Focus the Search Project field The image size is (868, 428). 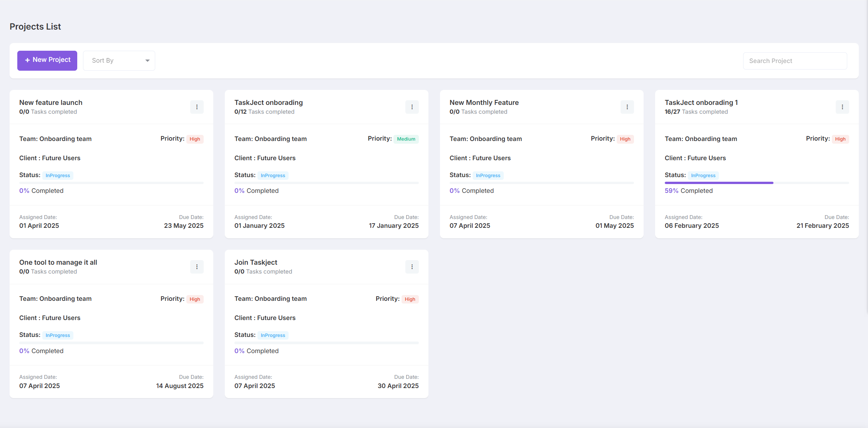pos(795,61)
